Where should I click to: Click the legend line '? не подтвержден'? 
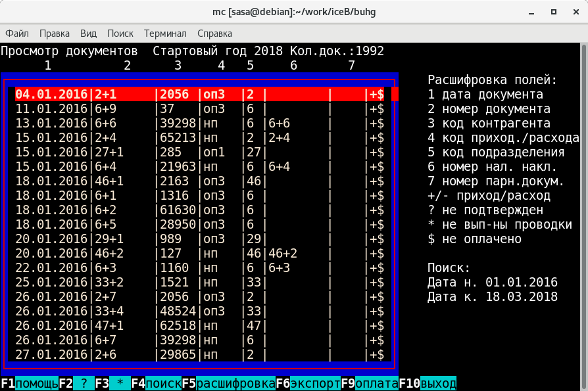click(x=485, y=210)
